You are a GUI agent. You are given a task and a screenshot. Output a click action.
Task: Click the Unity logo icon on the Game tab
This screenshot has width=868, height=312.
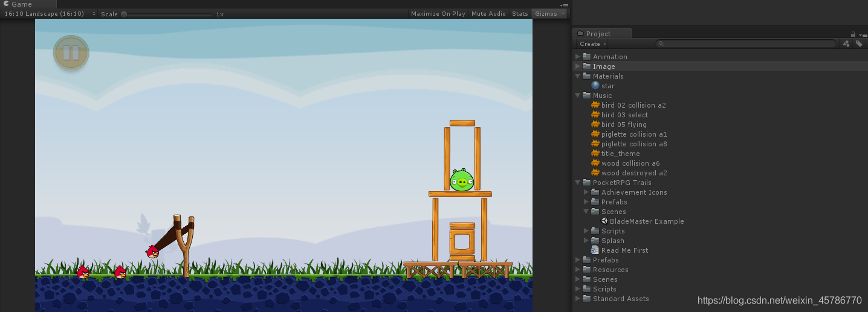(7, 4)
